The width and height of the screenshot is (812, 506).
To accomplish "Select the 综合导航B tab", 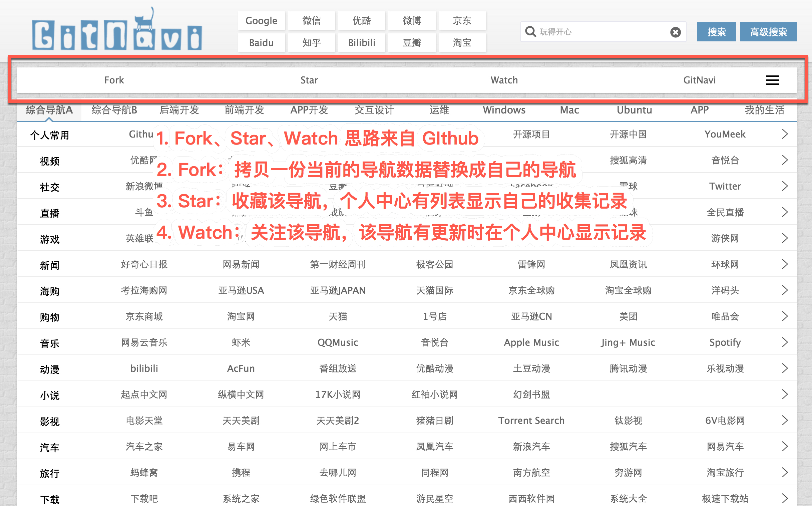I will click(114, 110).
